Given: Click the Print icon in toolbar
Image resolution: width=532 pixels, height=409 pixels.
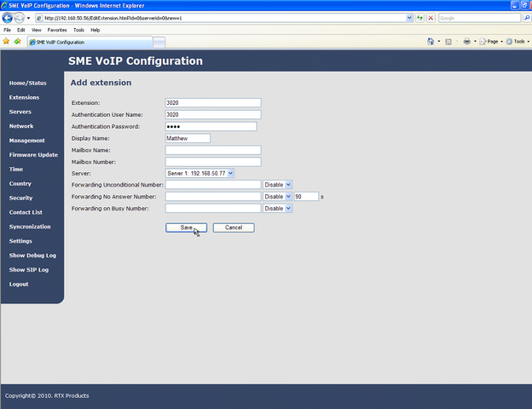Looking at the screenshot, I should point(466,41).
